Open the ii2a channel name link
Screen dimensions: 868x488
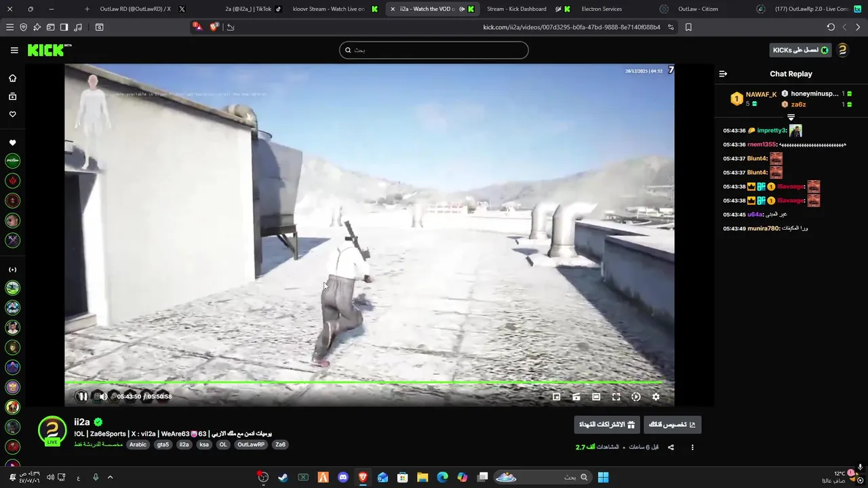tap(82, 422)
